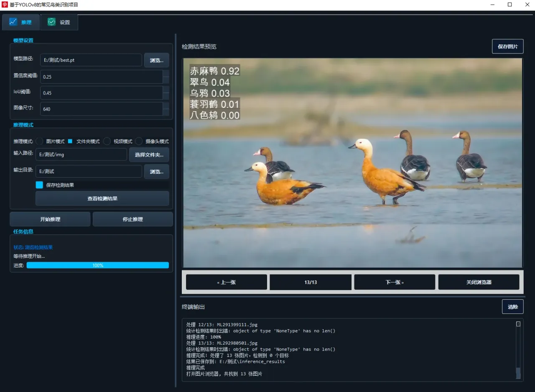Click the terminal line 打开图片浏览器，共找到 13 张图片
535x392 pixels.
224,374
